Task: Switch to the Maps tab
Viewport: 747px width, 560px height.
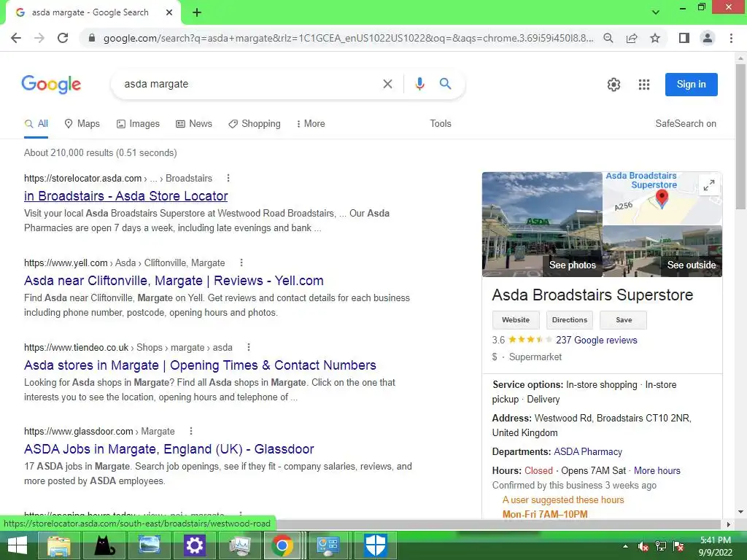Action: point(82,124)
